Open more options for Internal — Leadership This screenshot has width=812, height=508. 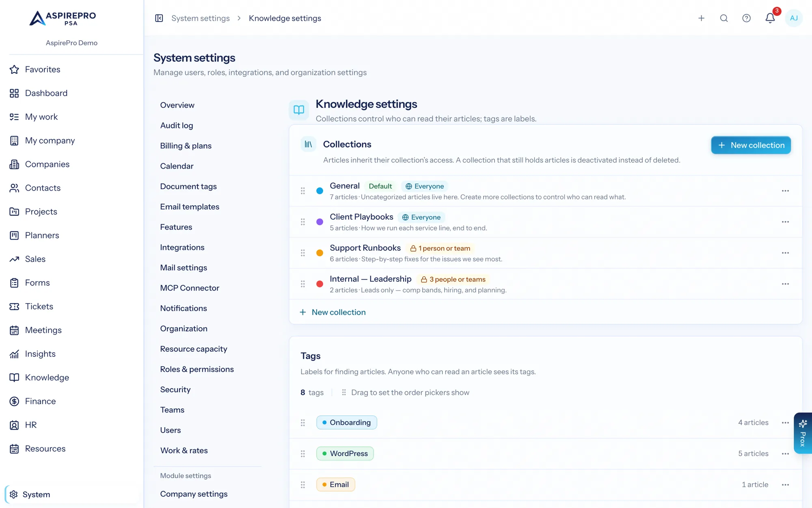pyautogui.click(x=785, y=284)
